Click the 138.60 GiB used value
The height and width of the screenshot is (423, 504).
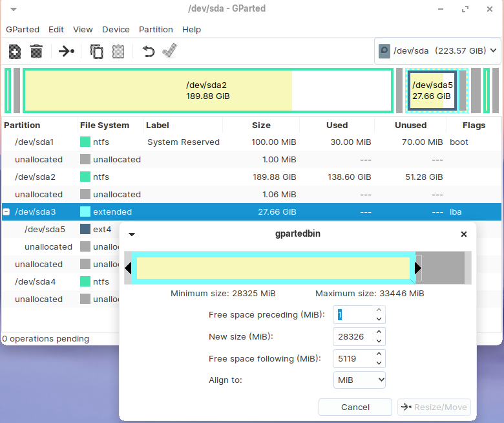tap(350, 177)
